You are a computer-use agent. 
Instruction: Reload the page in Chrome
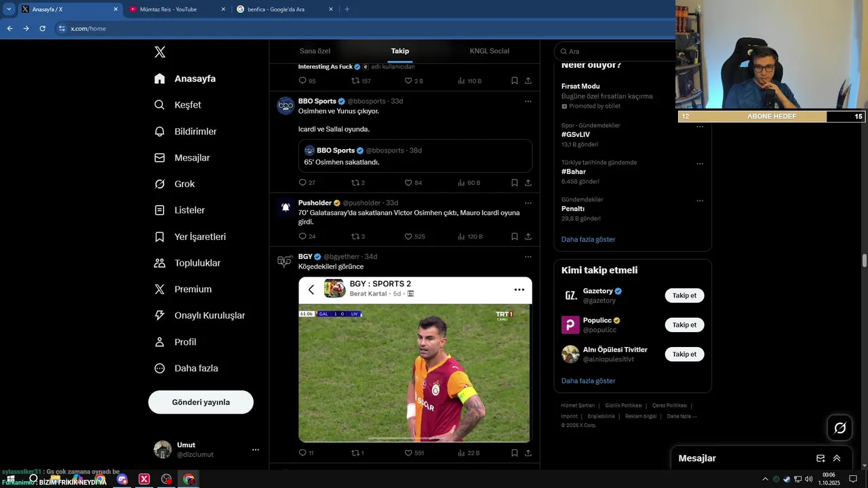coord(42,28)
